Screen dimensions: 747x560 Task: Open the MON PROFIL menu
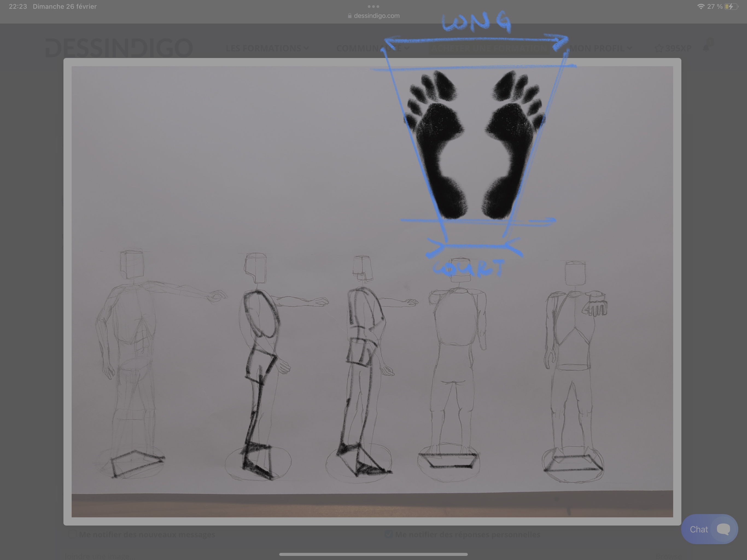[x=597, y=48]
